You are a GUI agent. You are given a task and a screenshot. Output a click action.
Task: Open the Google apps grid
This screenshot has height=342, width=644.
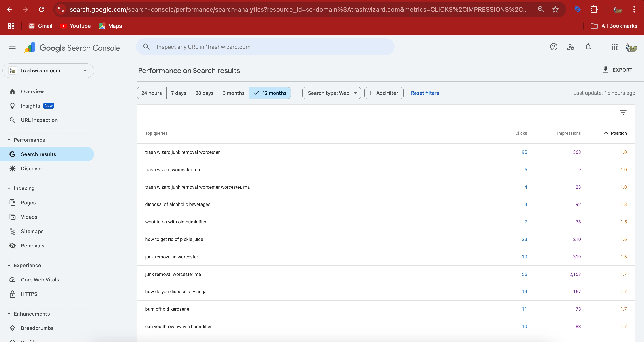(615, 47)
